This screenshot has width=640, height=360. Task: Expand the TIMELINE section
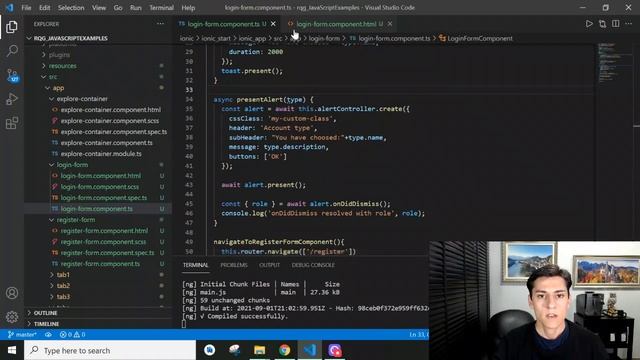pos(98,324)
